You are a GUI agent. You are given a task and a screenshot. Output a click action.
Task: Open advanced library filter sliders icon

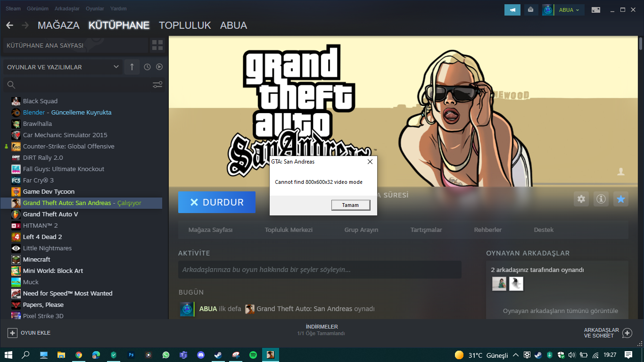[157, 85]
